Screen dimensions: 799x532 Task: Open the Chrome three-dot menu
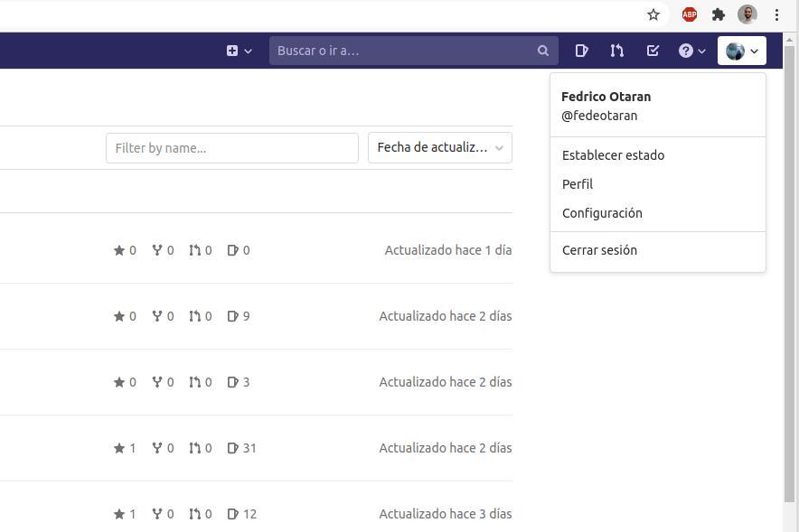(776, 14)
